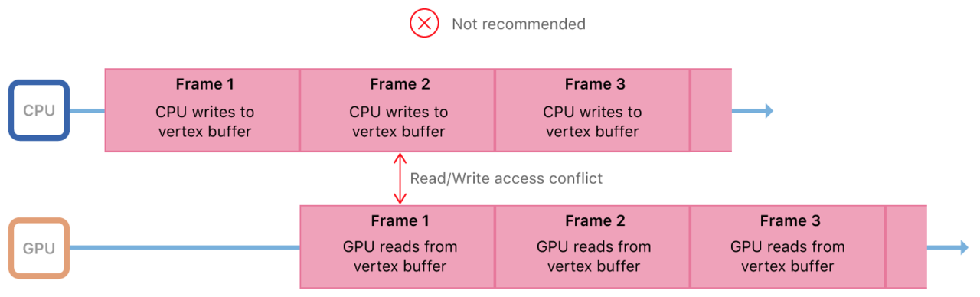This screenshot has height=297, width=980.
Task: Click the Frame 3 title in the CPU row
Action: tap(594, 84)
